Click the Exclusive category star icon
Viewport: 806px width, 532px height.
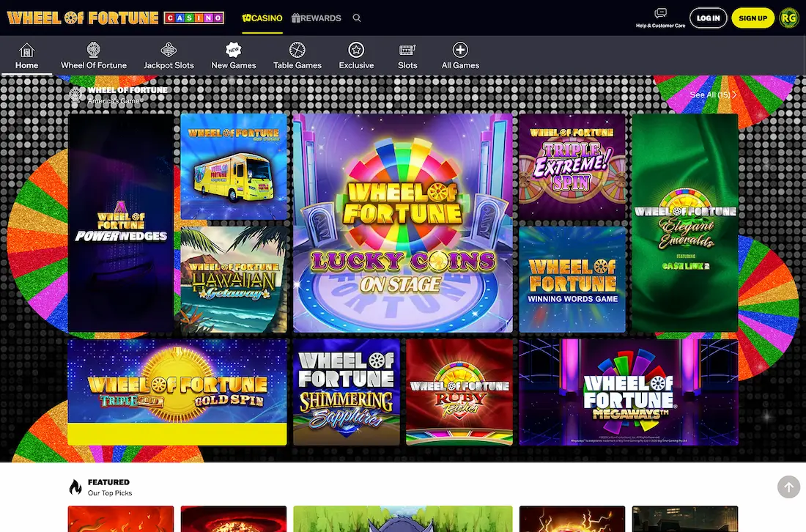click(x=356, y=54)
